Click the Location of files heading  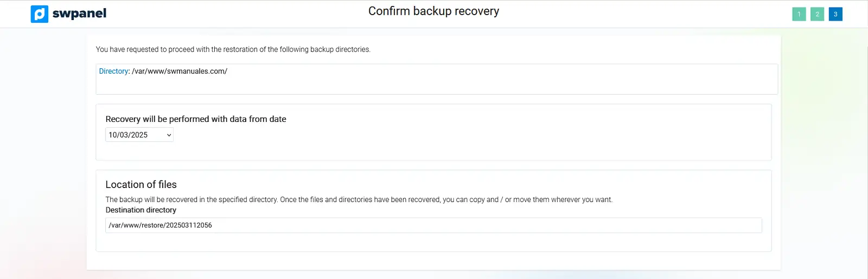[x=141, y=185]
